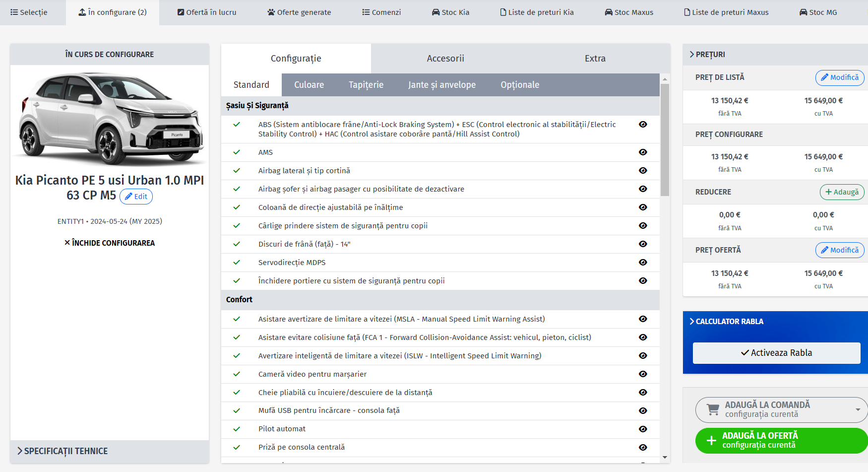868x472 pixels.
Task: Show details for Airbag lateral și tip cortină
Action: click(643, 171)
